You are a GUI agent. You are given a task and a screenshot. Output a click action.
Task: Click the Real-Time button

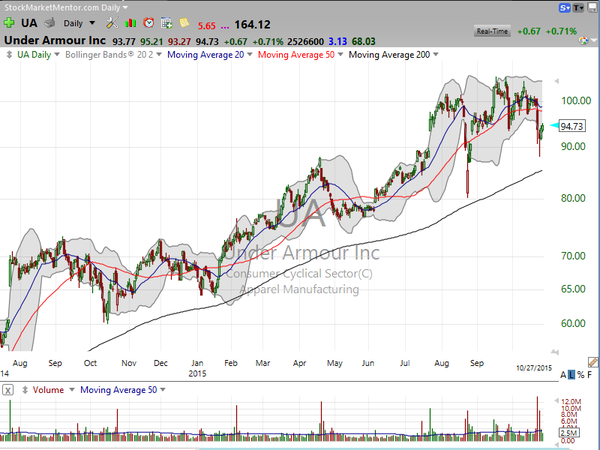point(492,31)
